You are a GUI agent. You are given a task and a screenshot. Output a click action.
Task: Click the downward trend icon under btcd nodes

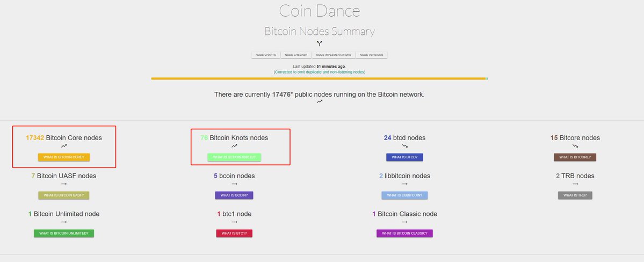point(404,145)
